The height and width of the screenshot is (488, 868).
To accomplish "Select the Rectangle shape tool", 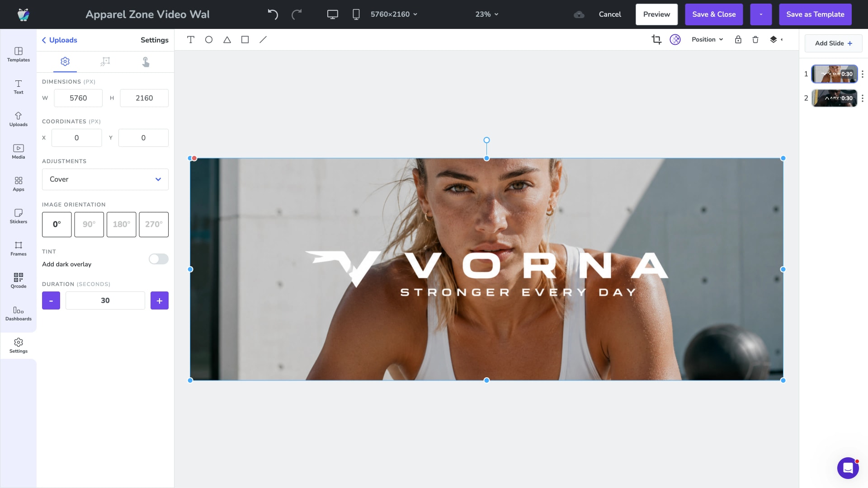I will [245, 40].
